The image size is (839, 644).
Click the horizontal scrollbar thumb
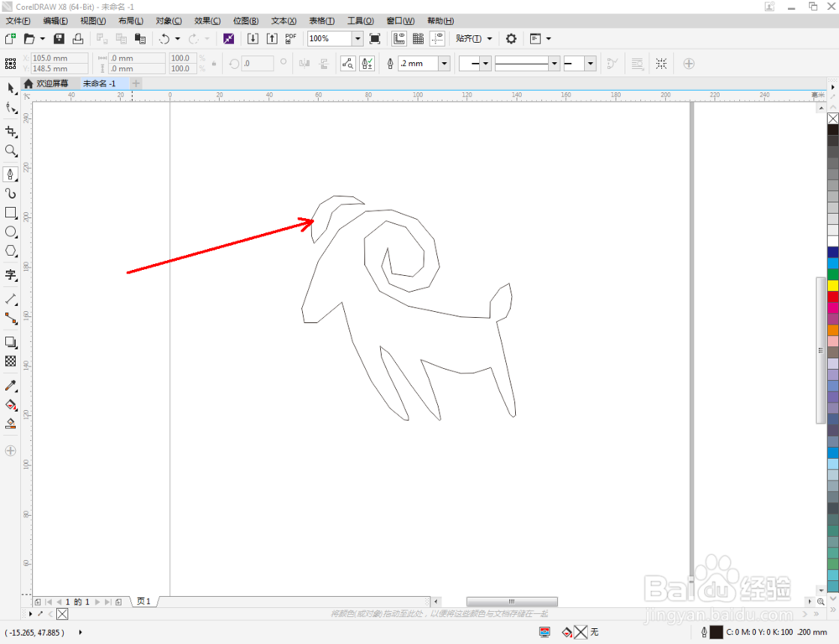tap(512, 601)
